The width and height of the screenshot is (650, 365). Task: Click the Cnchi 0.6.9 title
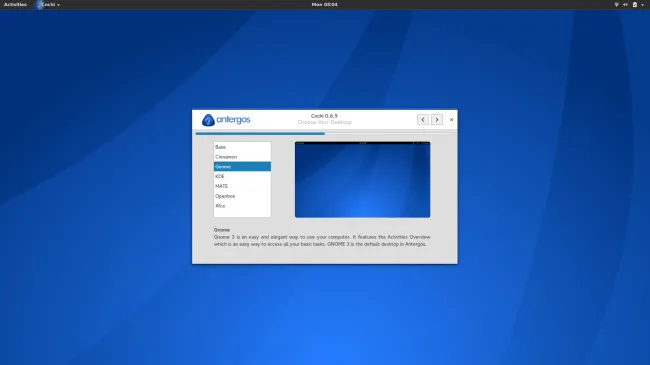pos(324,116)
